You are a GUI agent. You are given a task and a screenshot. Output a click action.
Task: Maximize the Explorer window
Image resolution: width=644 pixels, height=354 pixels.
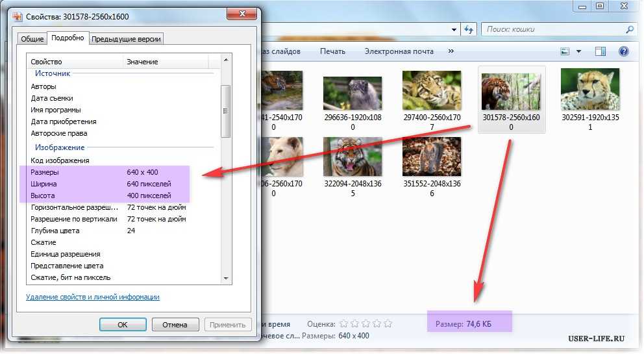click(x=600, y=6)
